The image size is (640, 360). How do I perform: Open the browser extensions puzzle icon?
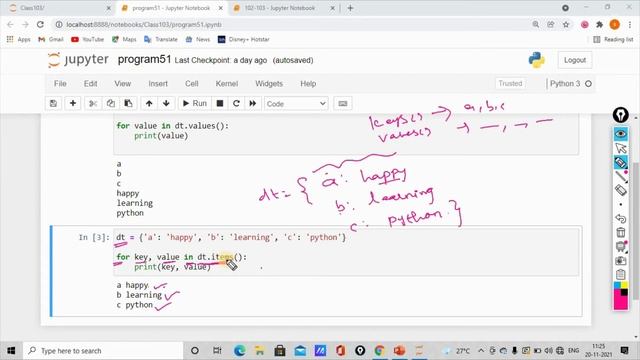[600, 24]
